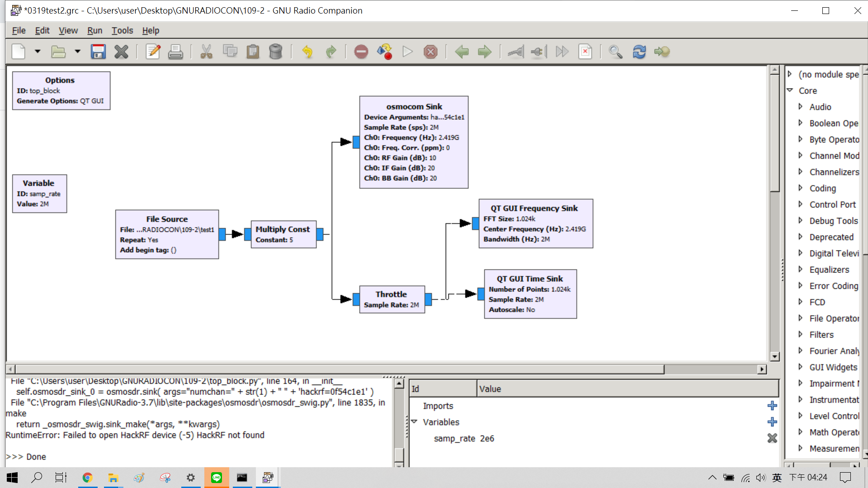Open LINE from the Windows taskbar
Screen dimensions: 868x488
[x=217, y=478]
